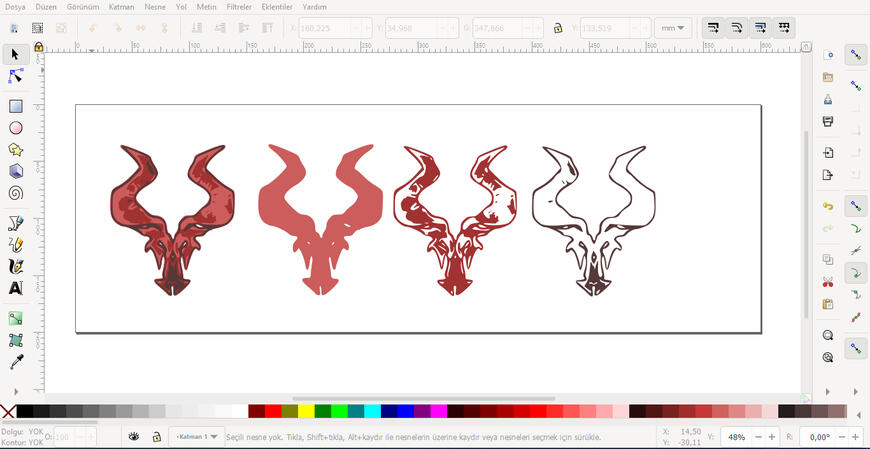Open the Filtreler menu
Screen dimensions: 870x449
(239, 6)
